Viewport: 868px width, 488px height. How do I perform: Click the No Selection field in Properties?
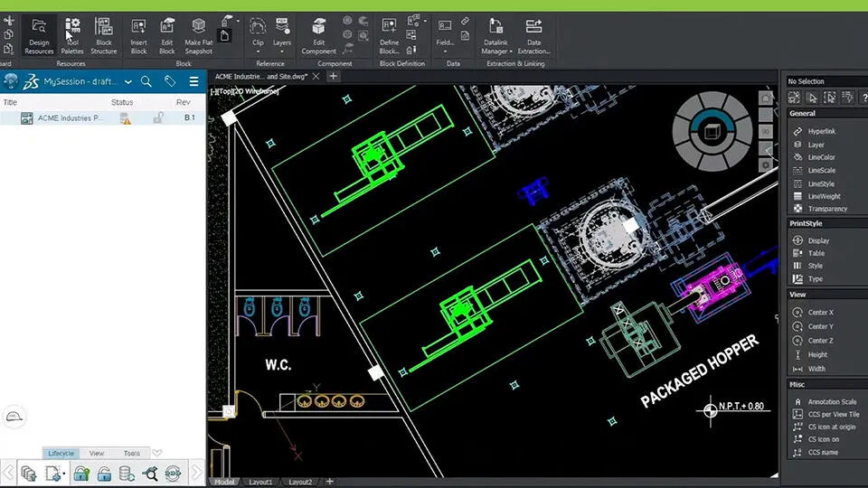click(x=827, y=81)
